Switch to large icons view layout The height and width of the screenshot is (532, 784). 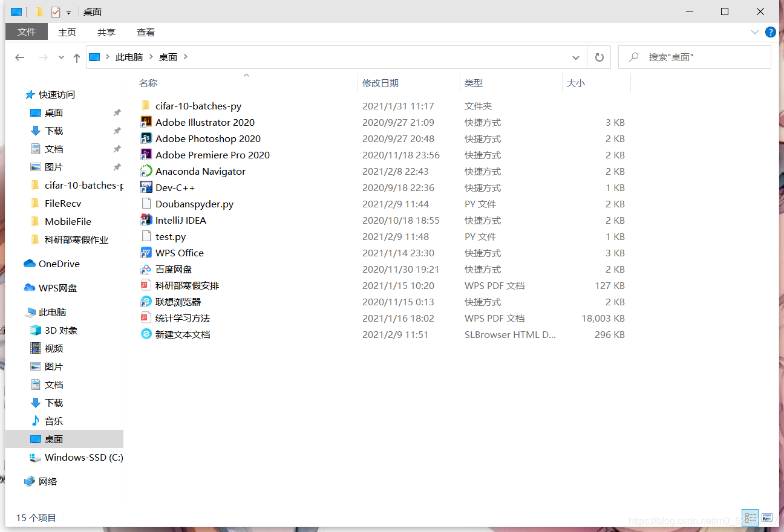(x=767, y=518)
